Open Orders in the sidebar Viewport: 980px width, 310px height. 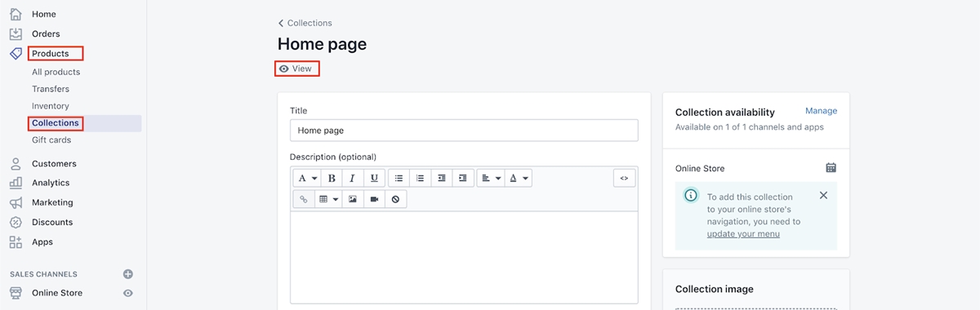coord(46,34)
